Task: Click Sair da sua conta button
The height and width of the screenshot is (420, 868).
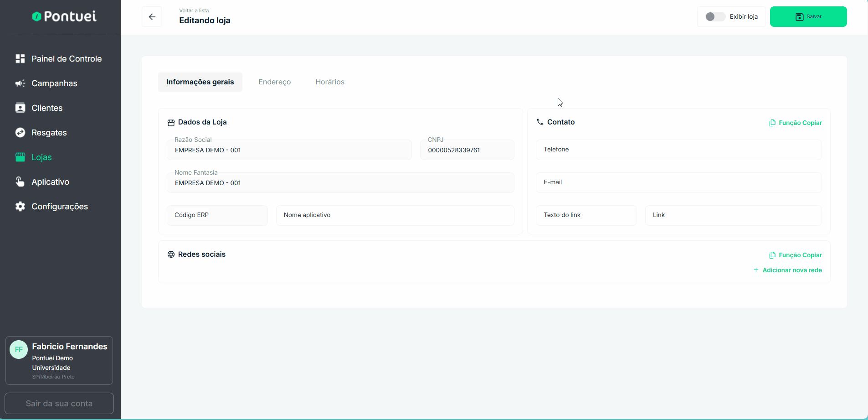Action: pyautogui.click(x=59, y=404)
